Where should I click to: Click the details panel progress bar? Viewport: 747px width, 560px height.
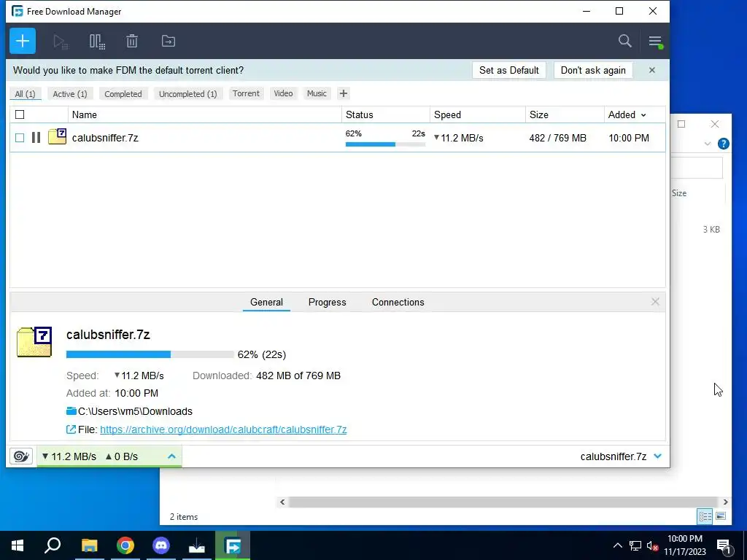(150, 354)
